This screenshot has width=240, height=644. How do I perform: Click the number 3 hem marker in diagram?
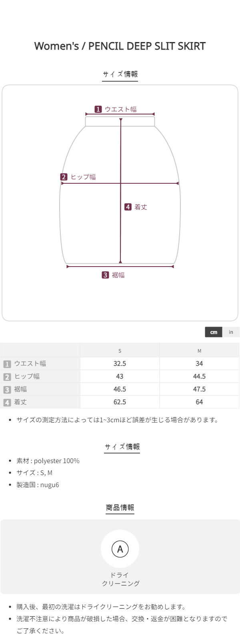click(105, 275)
